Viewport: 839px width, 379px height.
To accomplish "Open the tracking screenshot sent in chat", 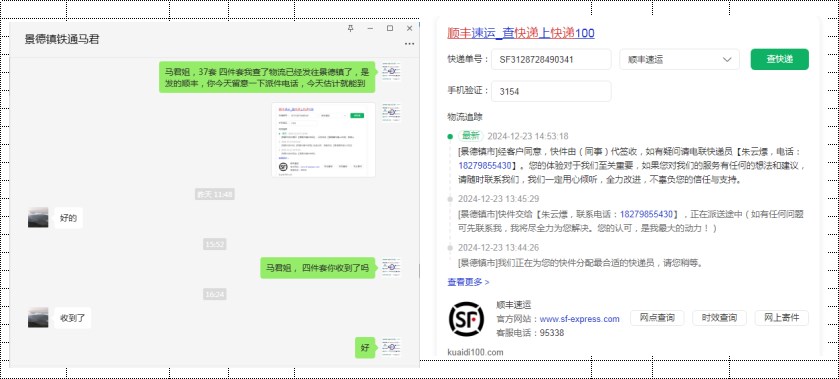I will click(x=323, y=140).
